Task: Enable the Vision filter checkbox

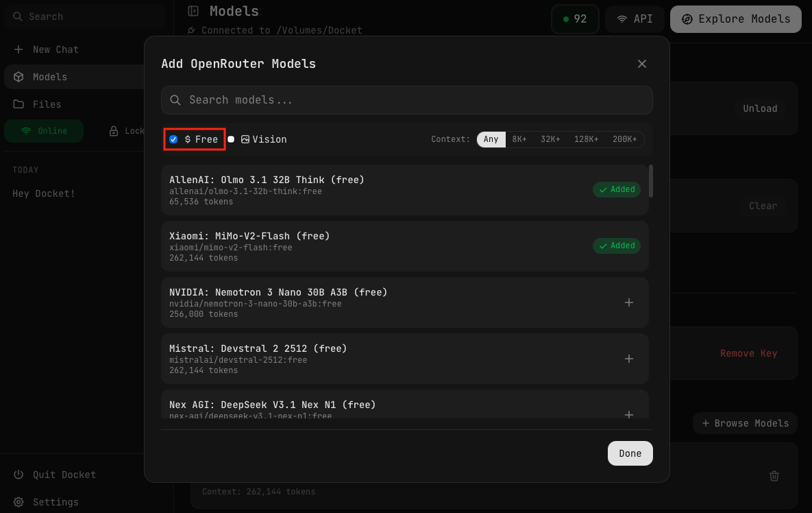Action: [x=231, y=139]
